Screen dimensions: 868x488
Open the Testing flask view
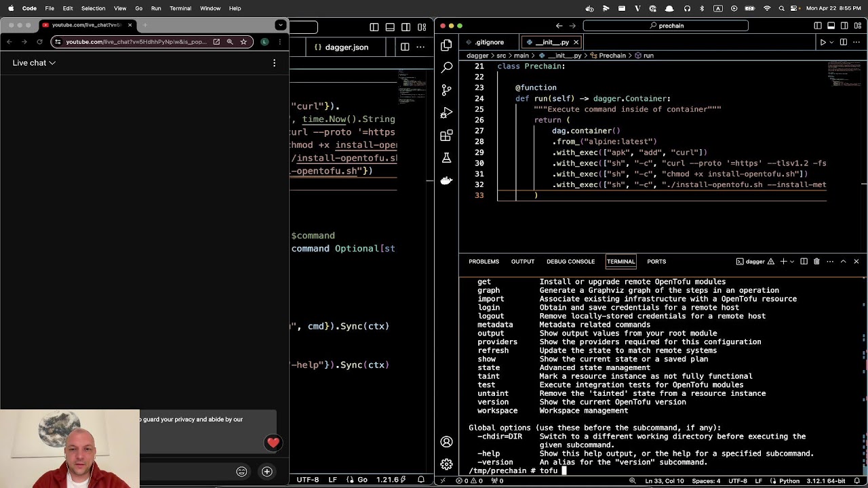[446, 158]
